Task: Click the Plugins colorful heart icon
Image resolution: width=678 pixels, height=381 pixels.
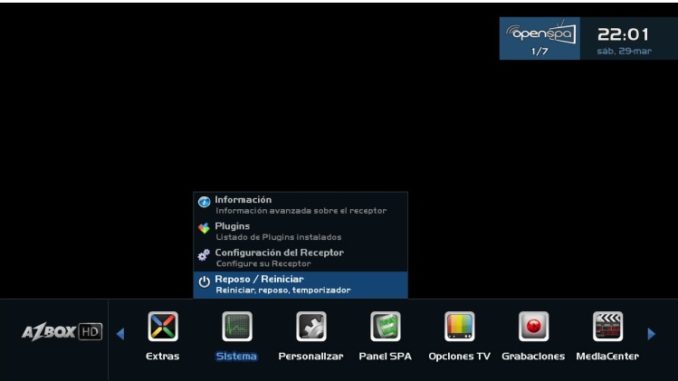Action: tap(204, 228)
